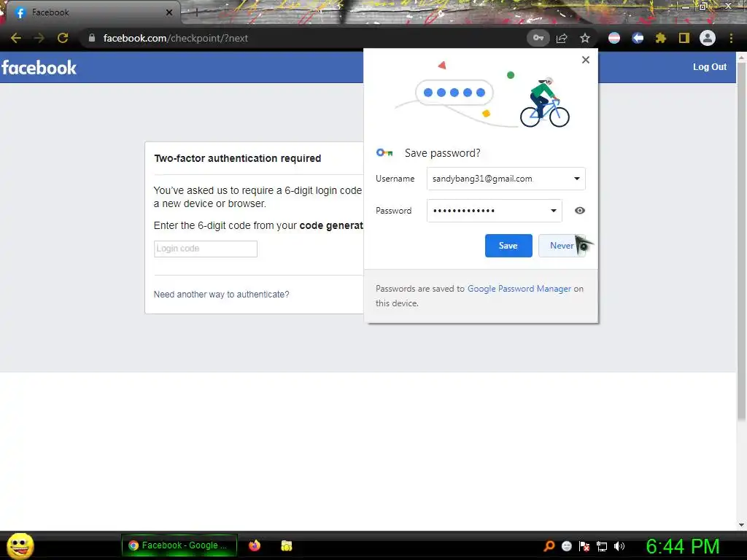Click the striped circle extension icon
Image resolution: width=747 pixels, height=560 pixels.
[614, 38]
